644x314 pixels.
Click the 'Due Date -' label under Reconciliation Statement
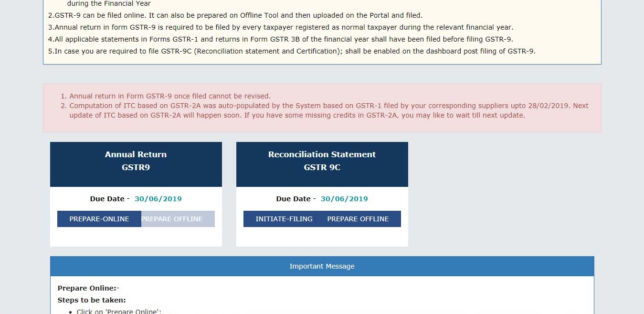pos(296,199)
